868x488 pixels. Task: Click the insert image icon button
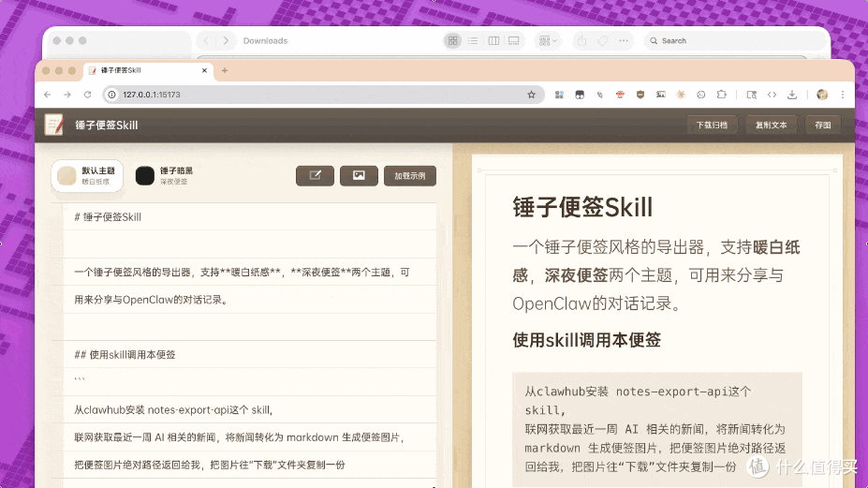(x=359, y=175)
